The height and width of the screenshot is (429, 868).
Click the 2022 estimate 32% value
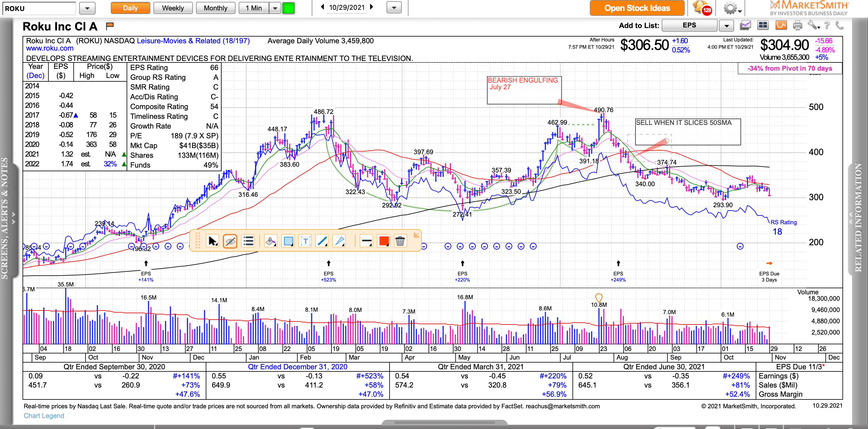[x=110, y=164]
